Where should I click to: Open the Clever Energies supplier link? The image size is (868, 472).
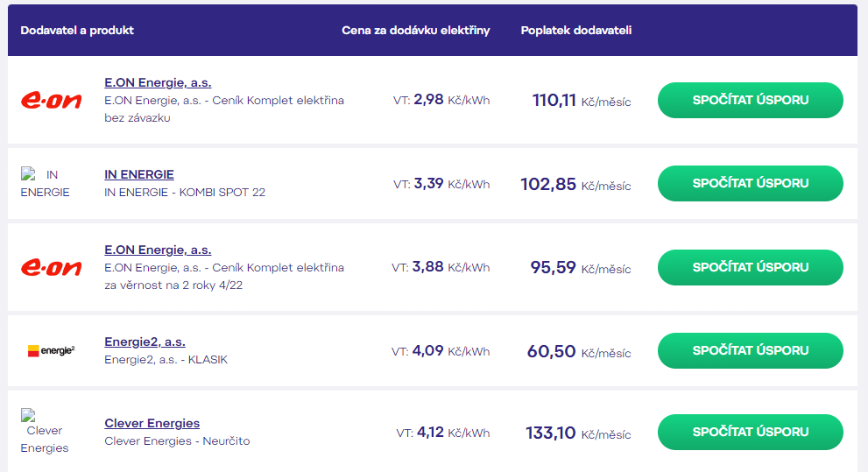152,423
